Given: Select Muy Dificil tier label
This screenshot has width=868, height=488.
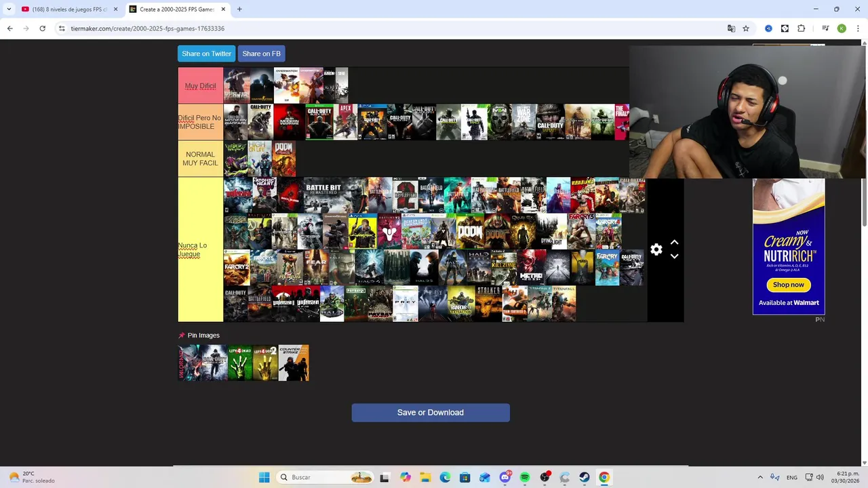Looking at the screenshot, I should coord(200,85).
